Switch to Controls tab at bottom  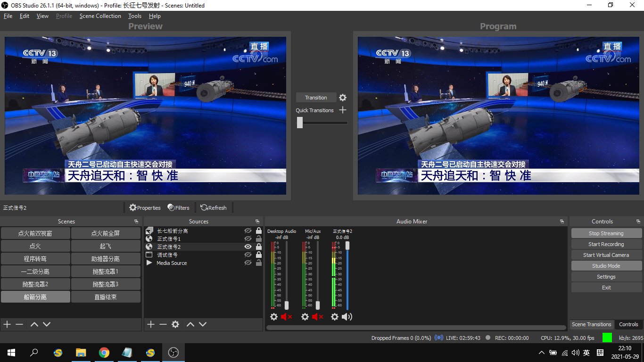coord(628,324)
